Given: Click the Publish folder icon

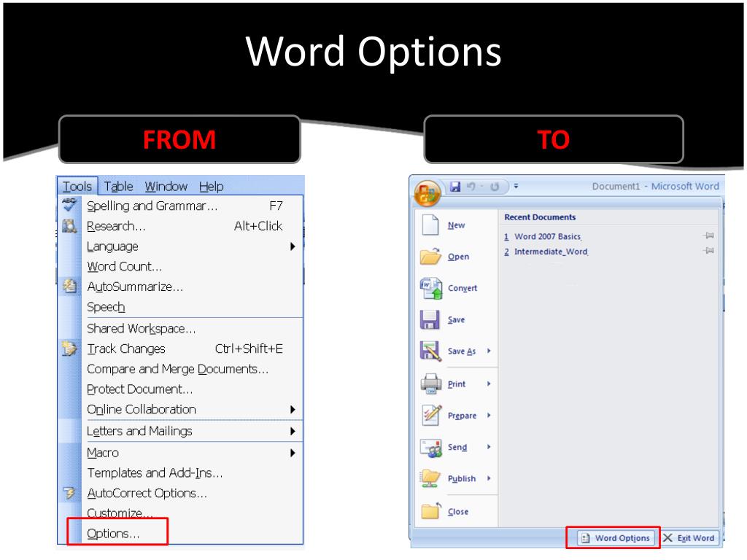Looking at the screenshot, I should pyautogui.click(x=430, y=478).
